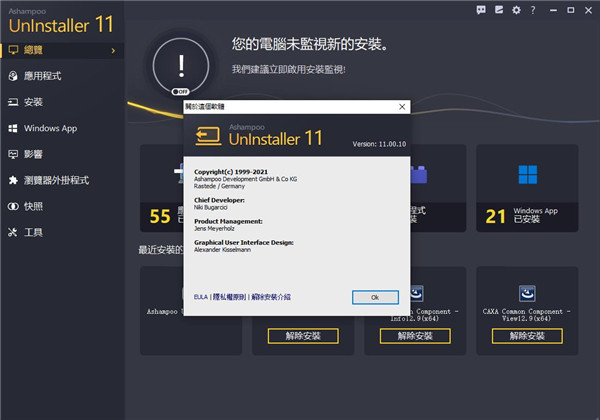Click the 安裝 sidebar icon
Image resolution: width=600 pixels, height=420 pixels.
[x=13, y=102]
